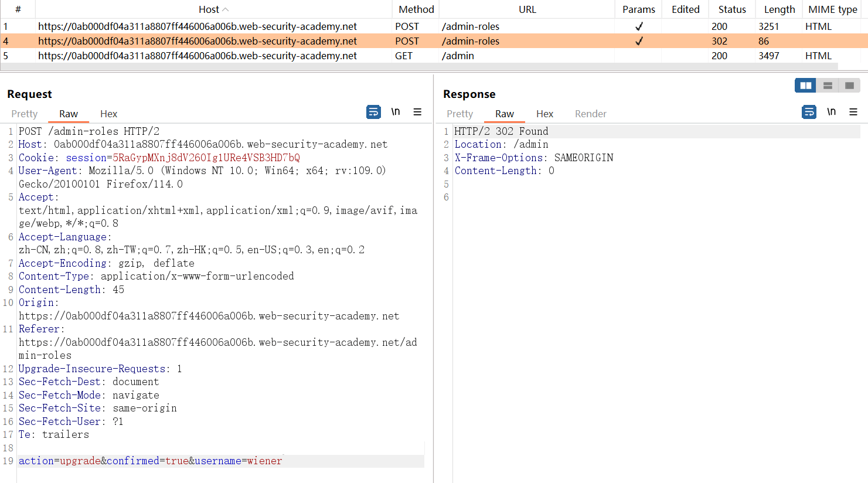This screenshot has height=483, width=868.
Task: Click the Status column header
Action: pos(732,9)
